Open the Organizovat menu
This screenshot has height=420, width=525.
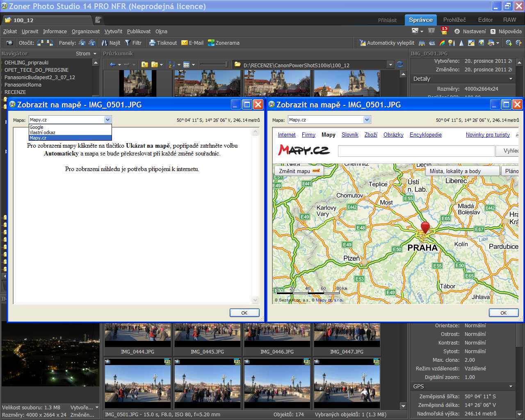(86, 31)
